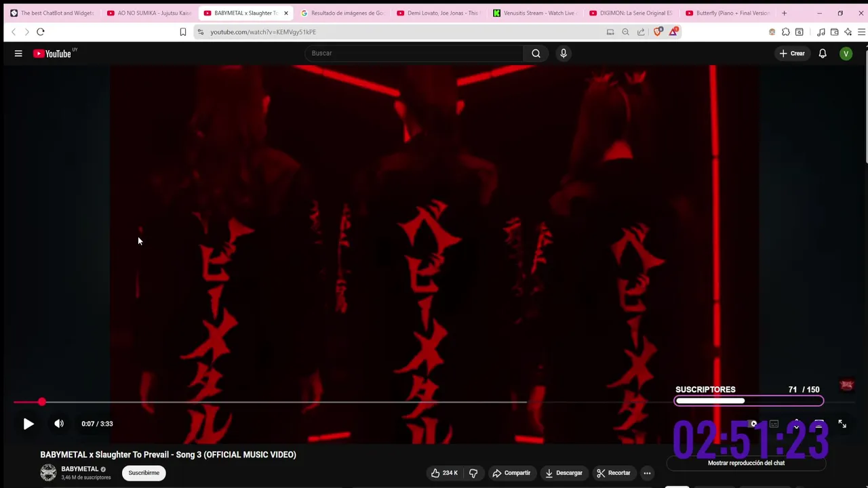Toggle subtitles in the video player

774,424
